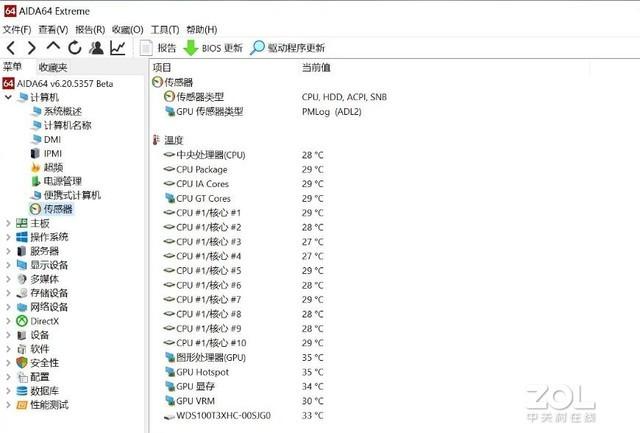Click the DirectX Xbox icon
This screenshot has height=433, width=640.
click(x=22, y=321)
